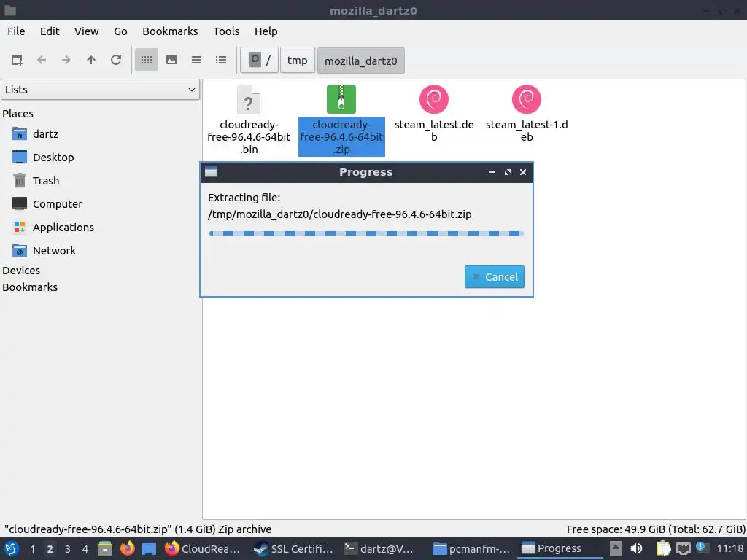Switch to icon view mode
Image resolution: width=747 pixels, height=560 pixels.
pyautogui.click(x=146, y=60)
